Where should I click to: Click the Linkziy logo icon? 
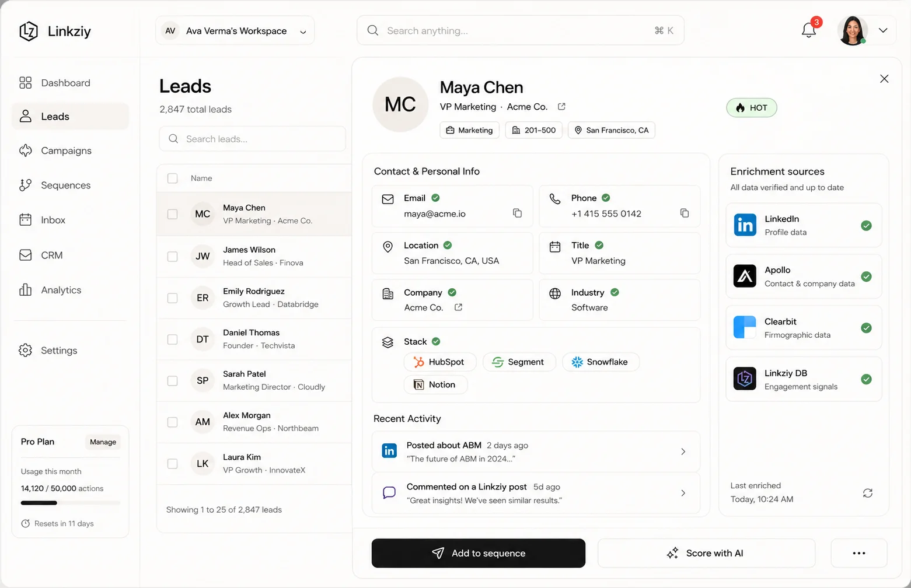click(29, 32)
